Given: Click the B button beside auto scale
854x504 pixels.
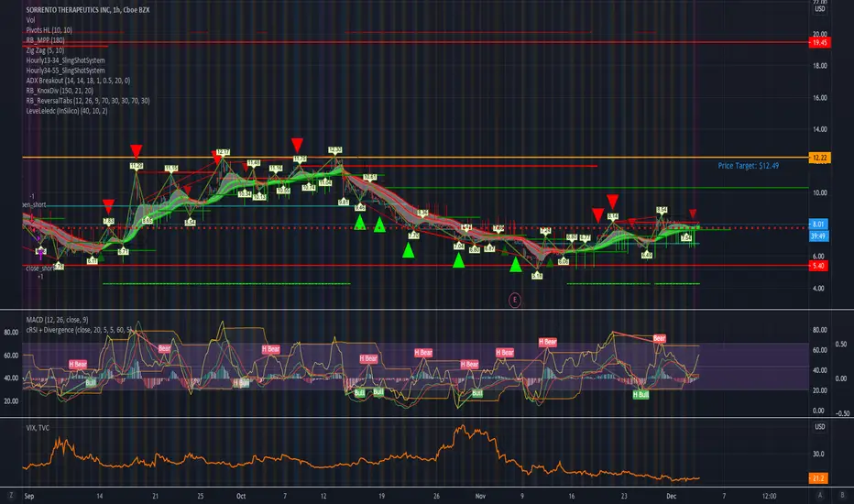Looking at the screenshot, I should coord(842,495).
